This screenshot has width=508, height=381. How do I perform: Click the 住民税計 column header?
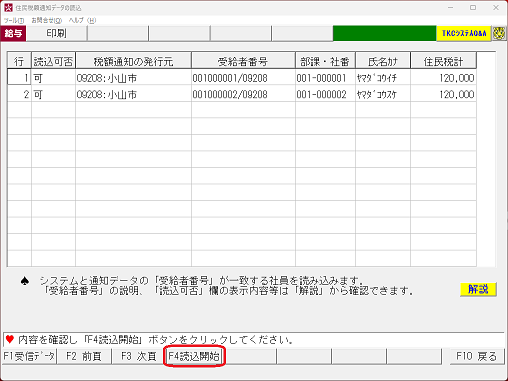(443, 61)
